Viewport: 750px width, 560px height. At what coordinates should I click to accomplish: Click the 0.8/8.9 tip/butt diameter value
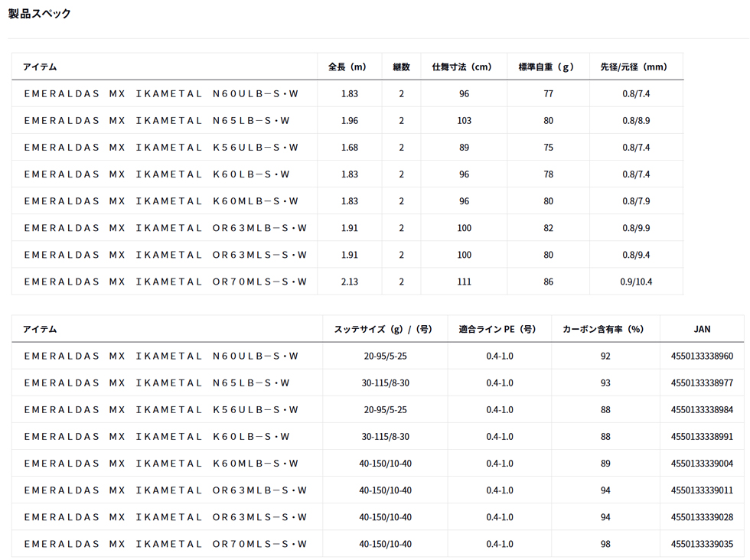coord(636,121)
